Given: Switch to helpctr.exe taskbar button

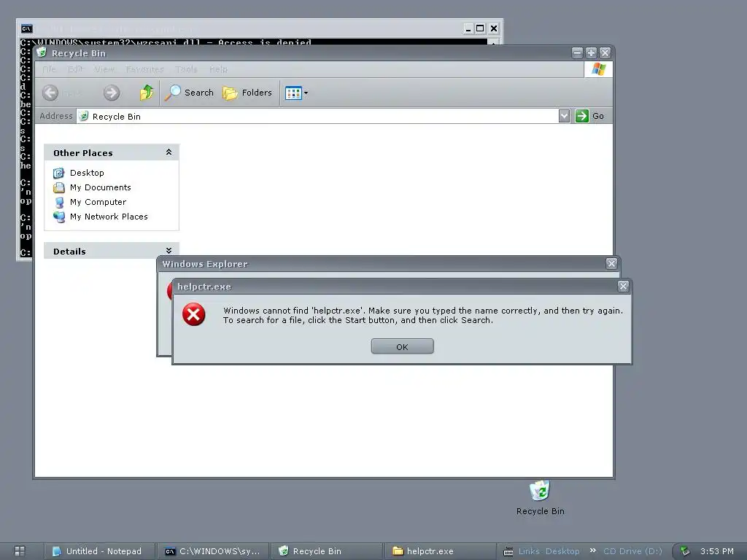Looking at the screenshot, I should (439, 551).
